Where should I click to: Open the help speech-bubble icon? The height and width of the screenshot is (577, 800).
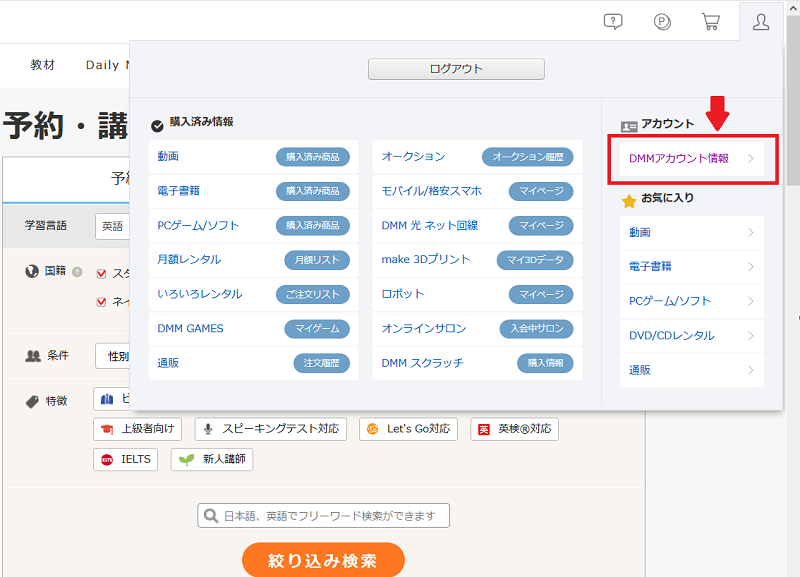click(x=613, y=21)
